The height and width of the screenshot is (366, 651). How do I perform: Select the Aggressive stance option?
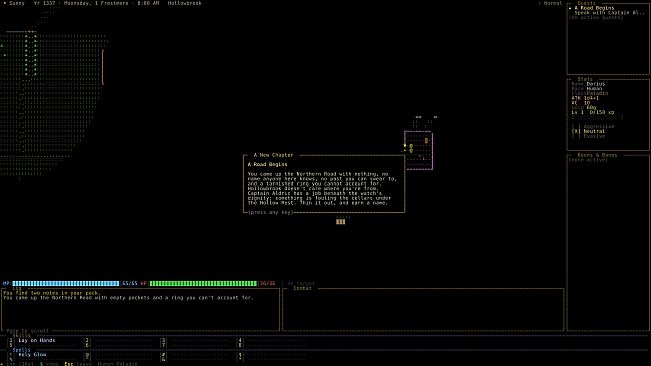click(x=593, y=127)
